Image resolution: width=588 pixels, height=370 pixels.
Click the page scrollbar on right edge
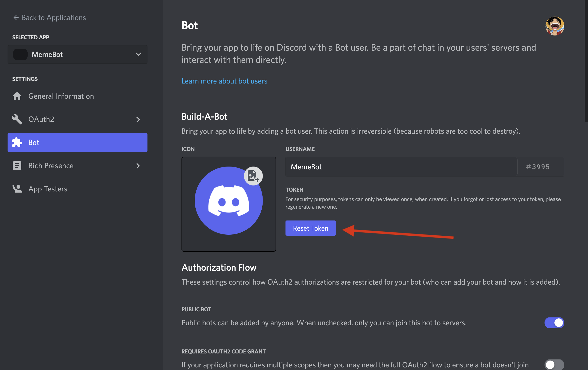586,61
